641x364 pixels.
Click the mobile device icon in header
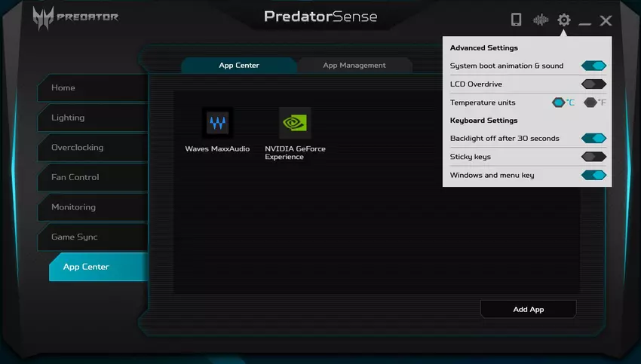pos(517,20)
